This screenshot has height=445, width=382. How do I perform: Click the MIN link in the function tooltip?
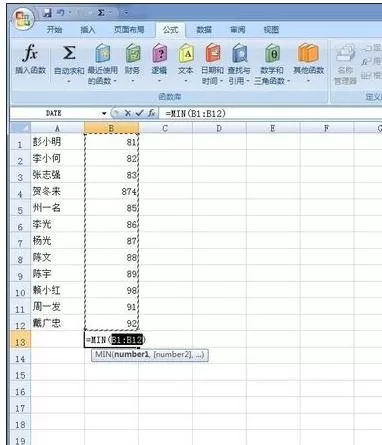point(104,354)
